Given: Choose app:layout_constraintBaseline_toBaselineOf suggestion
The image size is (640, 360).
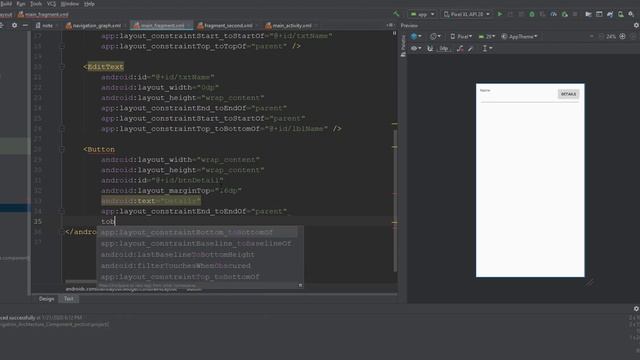Looking at the screenshot, I should coord(197,243).
